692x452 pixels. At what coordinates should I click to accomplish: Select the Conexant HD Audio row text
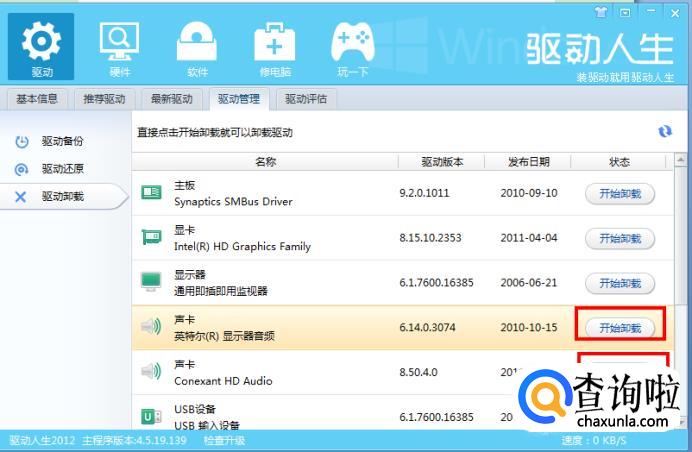pos(223,381)
